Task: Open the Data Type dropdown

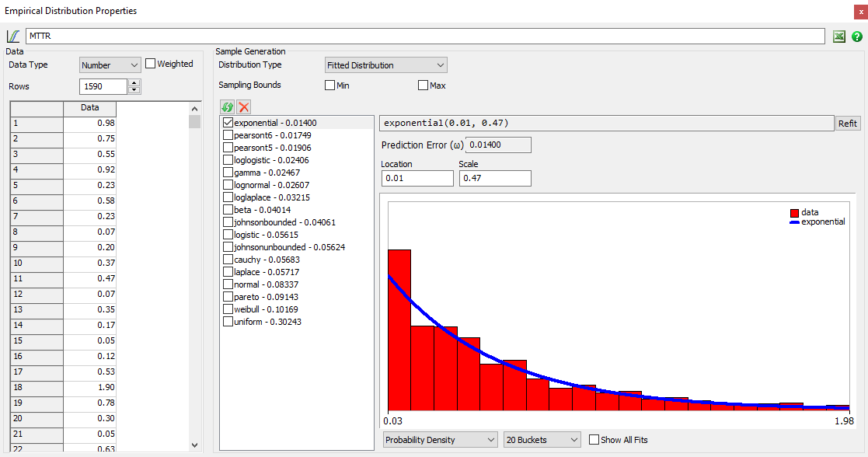Action: pyautogui.click(x=110, y=65)
